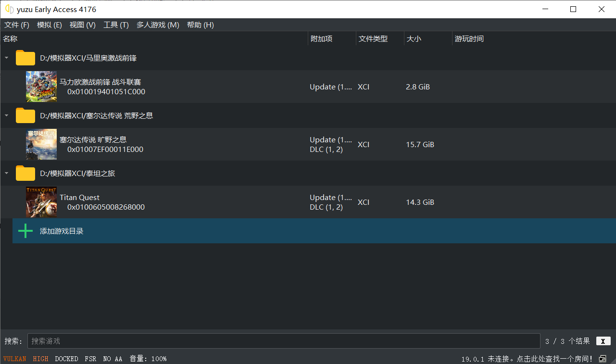The width and height of the screenshot is (616, 364).
Task: Click title ID 0x0100605008268000
Action: point(106,207)
